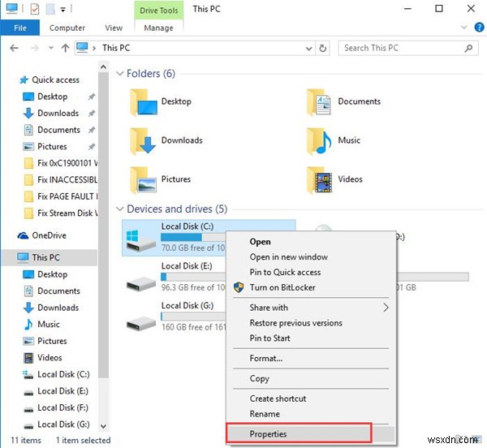Viewport: 487px width, 448px height.
Task: Select the Downloads folder icon in Folders
Action: point(143,141)
